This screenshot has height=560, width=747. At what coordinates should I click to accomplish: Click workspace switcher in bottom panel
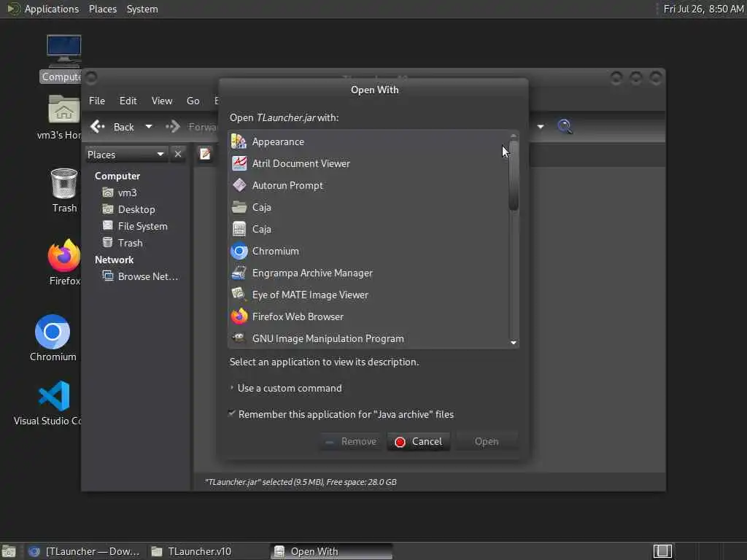click(x=662, y=551)
